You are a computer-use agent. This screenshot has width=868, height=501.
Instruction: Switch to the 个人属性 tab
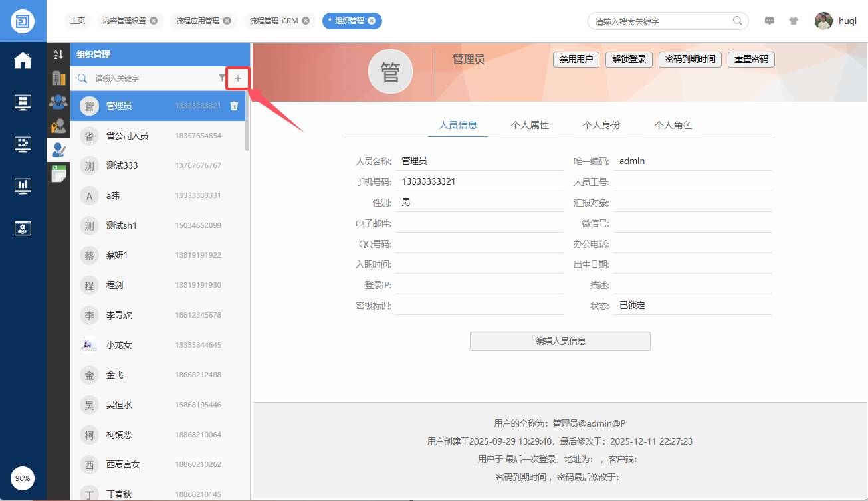click(x=530, y=125)
